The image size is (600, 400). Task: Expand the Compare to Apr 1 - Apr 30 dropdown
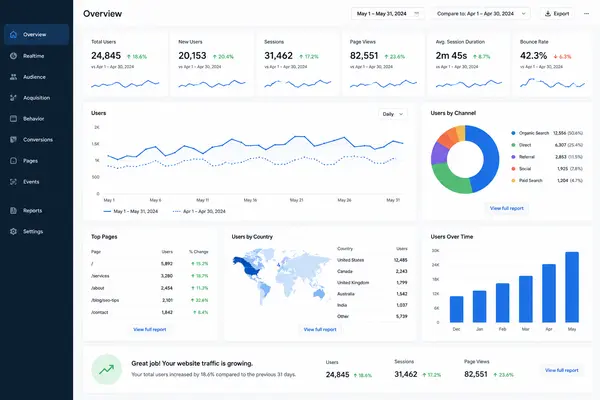(481, 14)
